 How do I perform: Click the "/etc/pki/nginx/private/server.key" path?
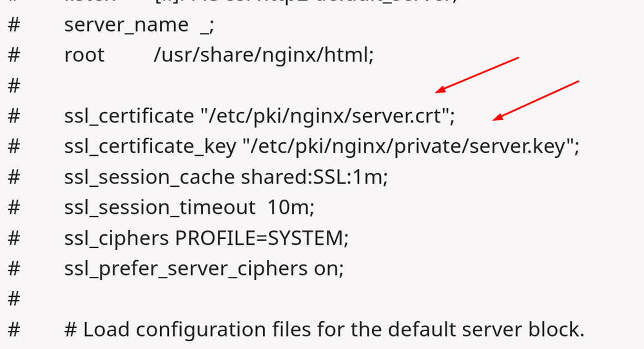point(411,147)
